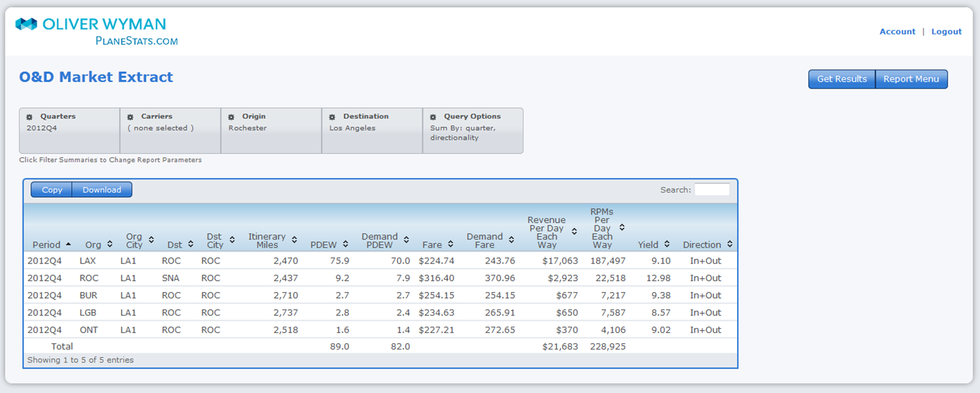This screenshot has width=980, height=393.
Task: Open the Quarters filter summary
Action: point(69,130)
